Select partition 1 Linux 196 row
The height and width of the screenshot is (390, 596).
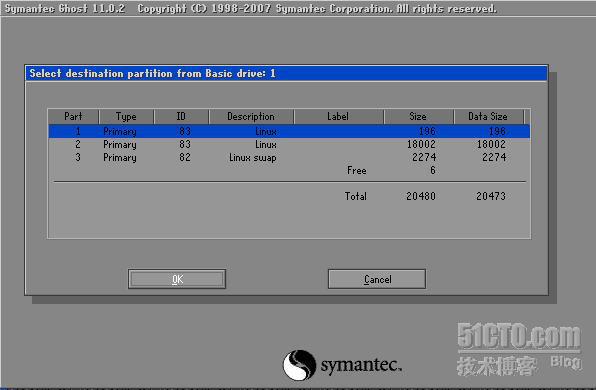(x=289, y=132)
